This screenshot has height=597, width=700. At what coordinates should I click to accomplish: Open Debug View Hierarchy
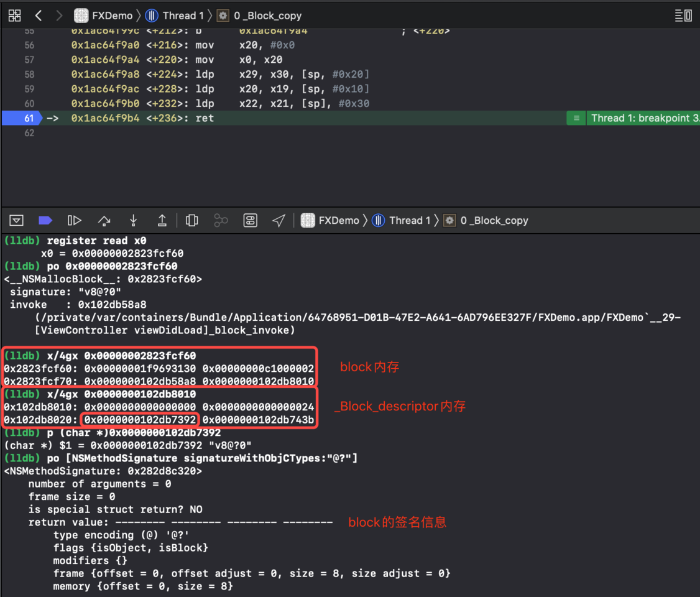tap(191, 220)
